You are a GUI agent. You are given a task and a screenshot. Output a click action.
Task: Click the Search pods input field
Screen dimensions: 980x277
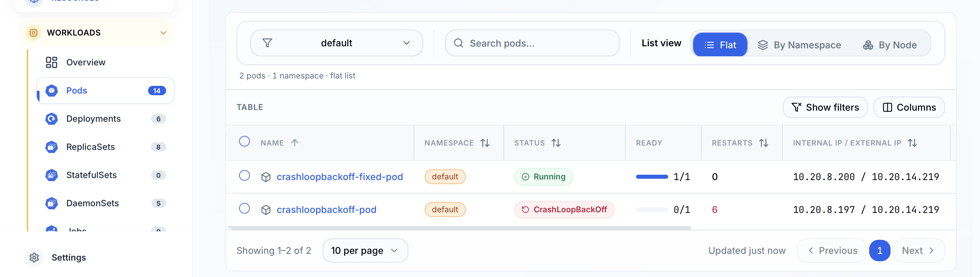(x=532, y=43)
